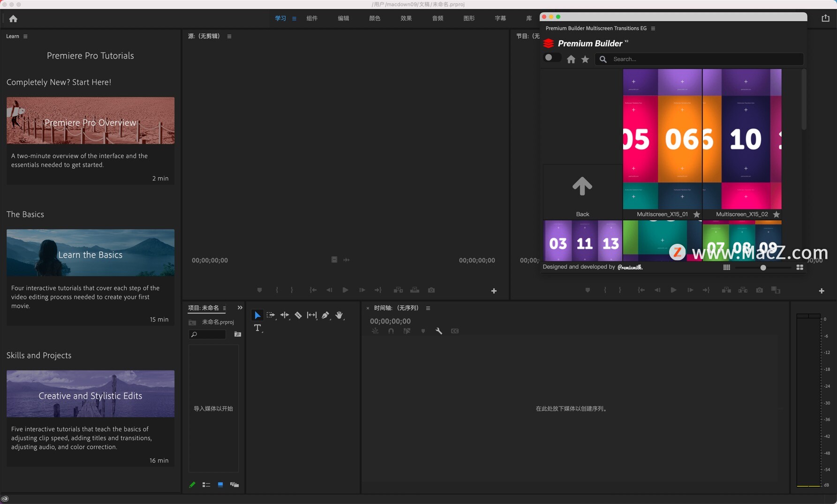
Task: Play the Source monitor clip
Action: (x=346, y=290)
